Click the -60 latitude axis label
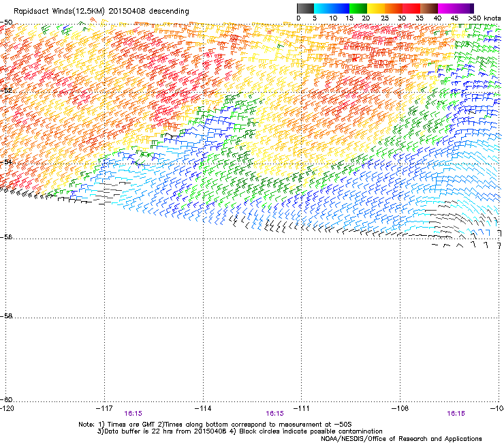The height and width of the screenshot is (443, 504). click(x=6, y=400)
